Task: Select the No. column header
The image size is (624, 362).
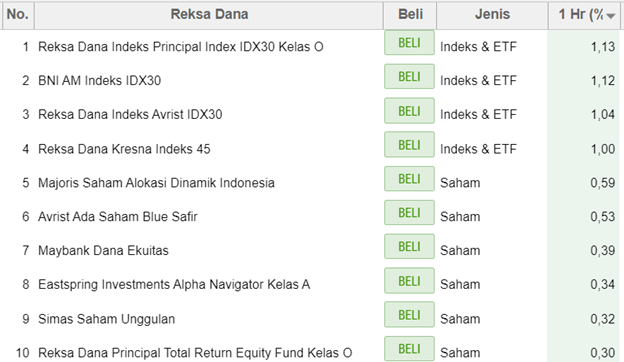Action: [18, 14]
